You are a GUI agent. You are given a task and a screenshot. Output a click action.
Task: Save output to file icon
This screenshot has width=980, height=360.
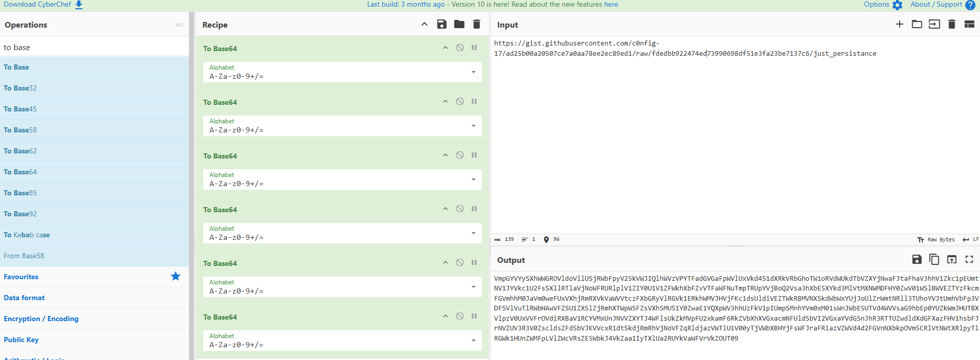pyautogui.click(x=917, y=259)
